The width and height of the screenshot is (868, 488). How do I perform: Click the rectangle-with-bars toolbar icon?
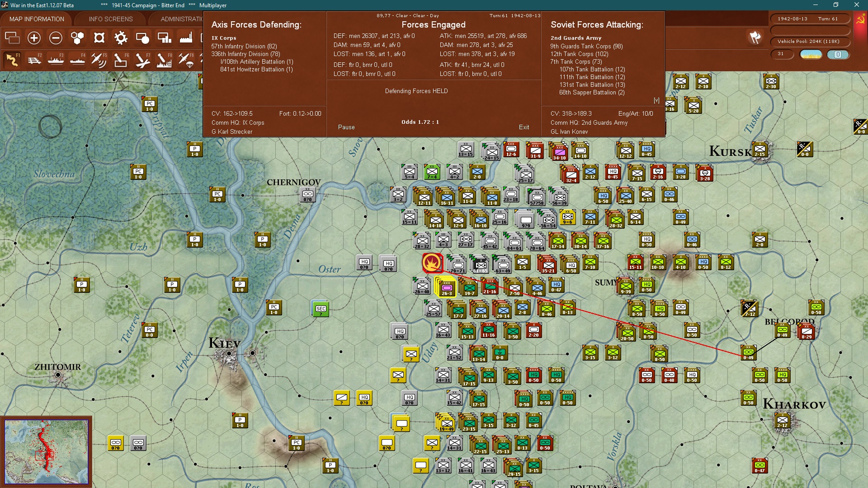tap(164, 38)
